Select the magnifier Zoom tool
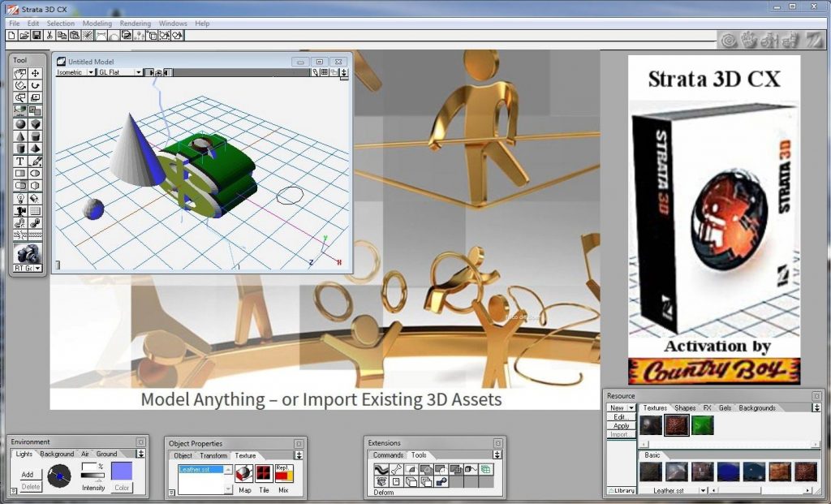Screen dimensions: 831x504 (20, 97)
